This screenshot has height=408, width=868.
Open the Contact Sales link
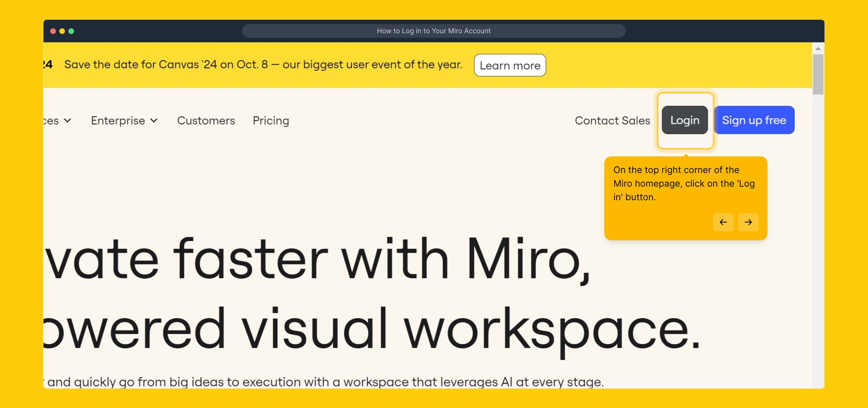[x=612, y=121]
